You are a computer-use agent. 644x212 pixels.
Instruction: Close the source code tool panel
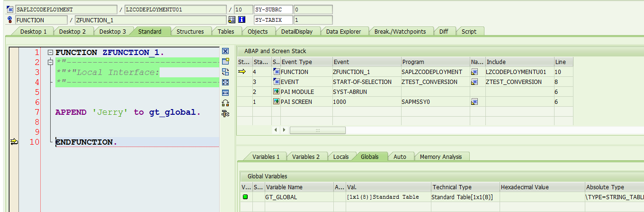tap(225, 51)
